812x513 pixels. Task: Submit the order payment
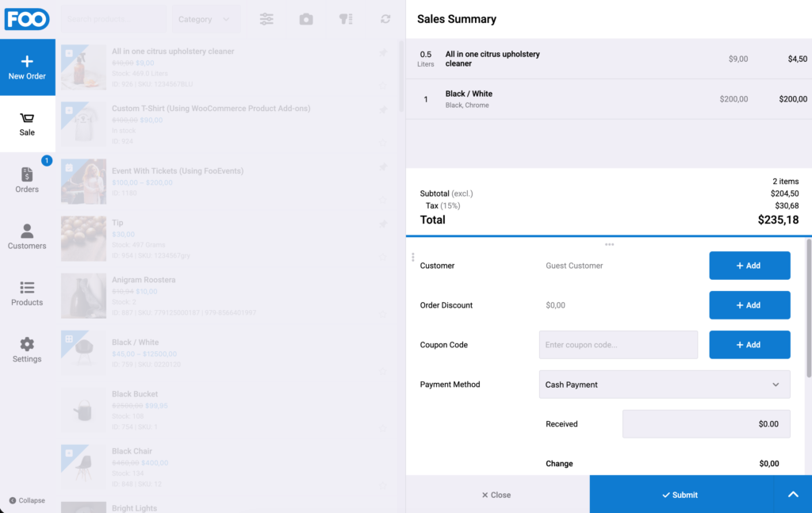(681, 494)
